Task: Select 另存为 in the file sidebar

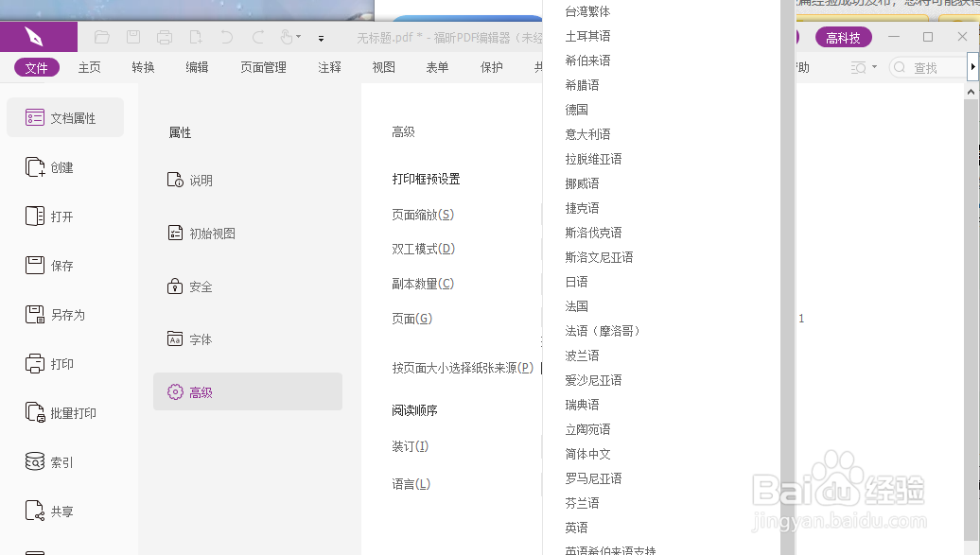Action: [55, 315]
